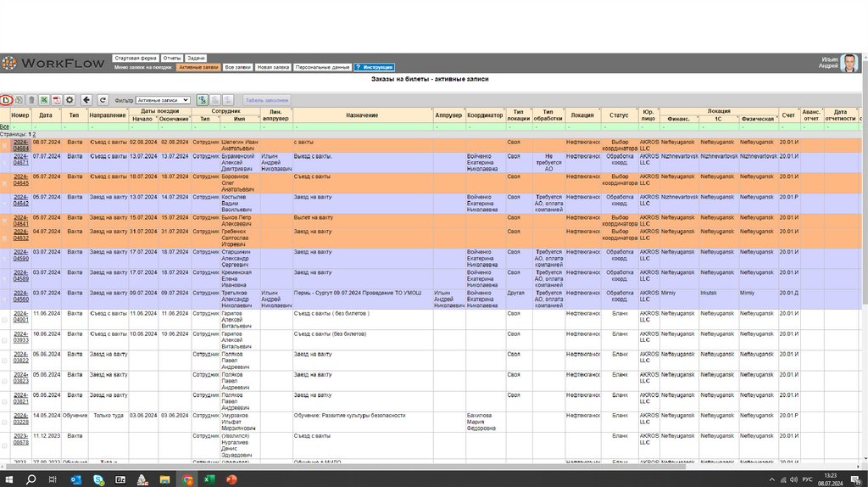Click the refresh toolbar icon
The width and height of the screenshot is (868, 487).
pos(103,100)
